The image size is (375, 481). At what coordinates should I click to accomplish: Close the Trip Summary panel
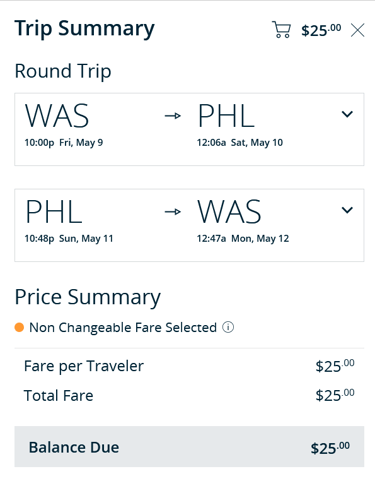coord(358,30)
